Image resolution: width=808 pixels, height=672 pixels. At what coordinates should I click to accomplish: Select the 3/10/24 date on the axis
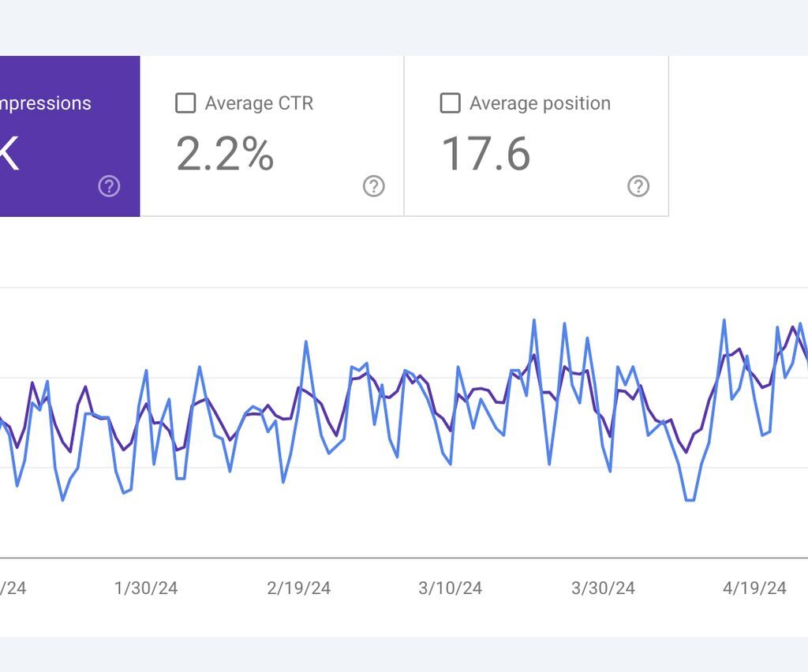click(450, 588)
